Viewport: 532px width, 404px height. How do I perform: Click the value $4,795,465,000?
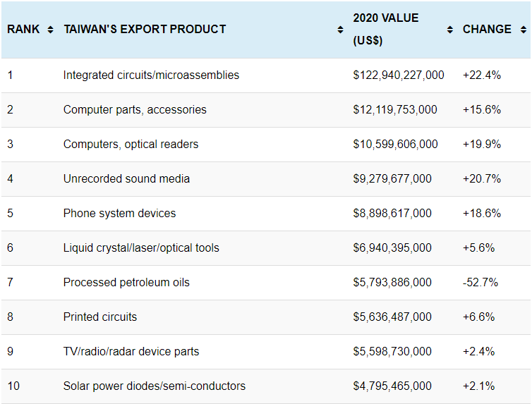click(392, 386)
